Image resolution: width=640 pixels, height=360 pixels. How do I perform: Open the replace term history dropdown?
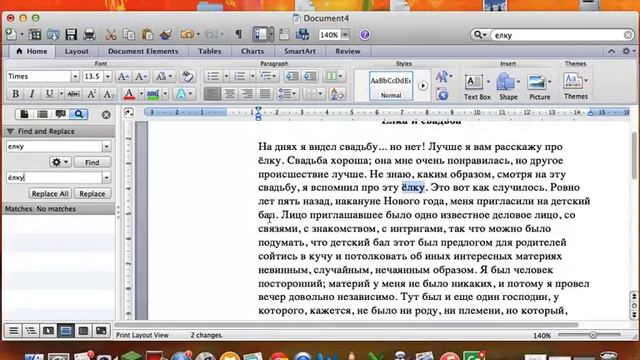[107, 178]
